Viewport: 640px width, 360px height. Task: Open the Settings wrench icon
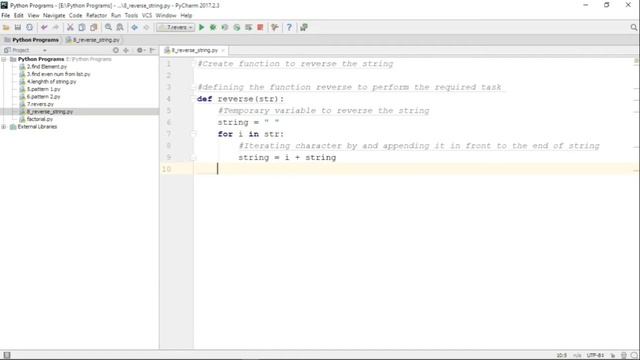[x=275, y=27]
